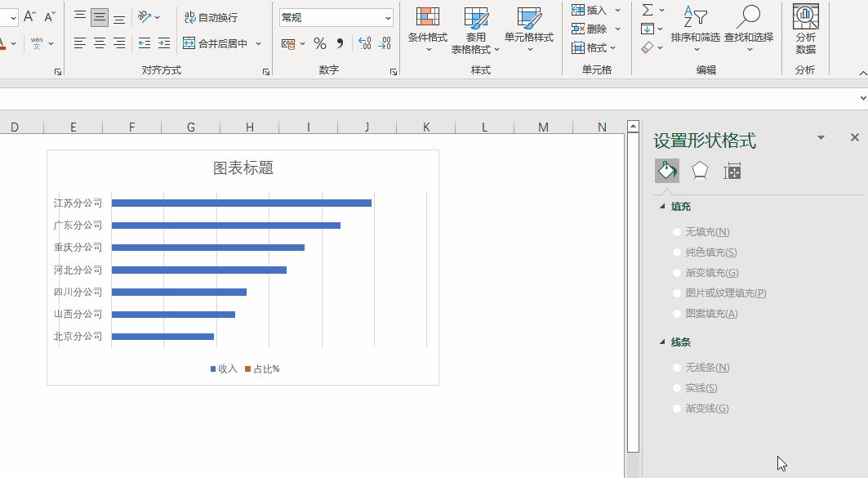Open the 合并后居中 dropdown arrow
Image resolution: width=868 pixels, height=478 pixels.
click(258, 43)
